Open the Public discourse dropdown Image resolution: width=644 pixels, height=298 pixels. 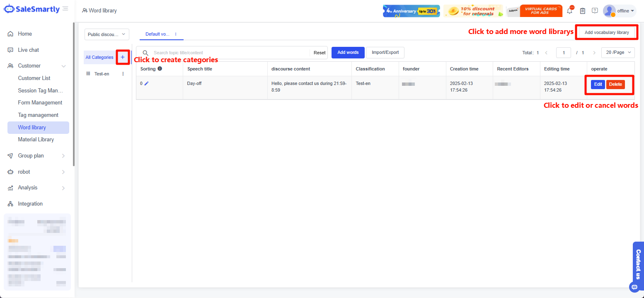(107, 34)
